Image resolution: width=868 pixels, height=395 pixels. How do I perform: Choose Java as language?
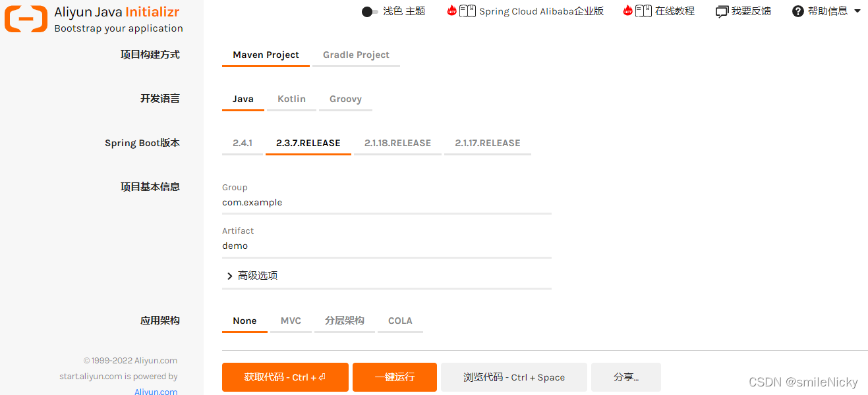(243, 99)
